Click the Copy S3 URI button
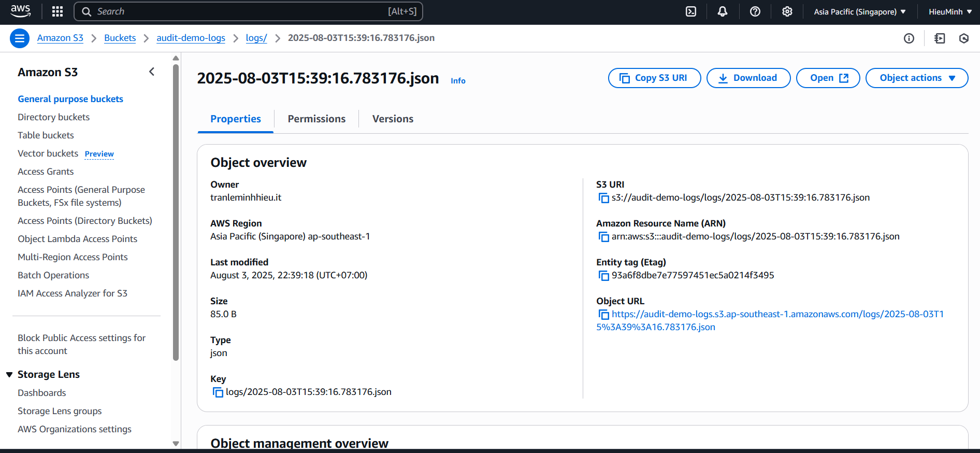Viewport: 980px width, 453px height. click(x=654, y=78)
